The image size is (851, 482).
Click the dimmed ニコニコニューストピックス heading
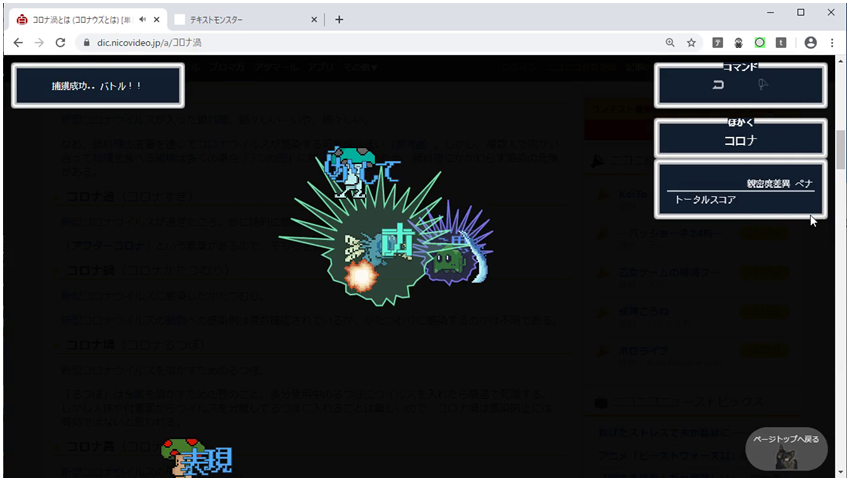click(688, 402)
